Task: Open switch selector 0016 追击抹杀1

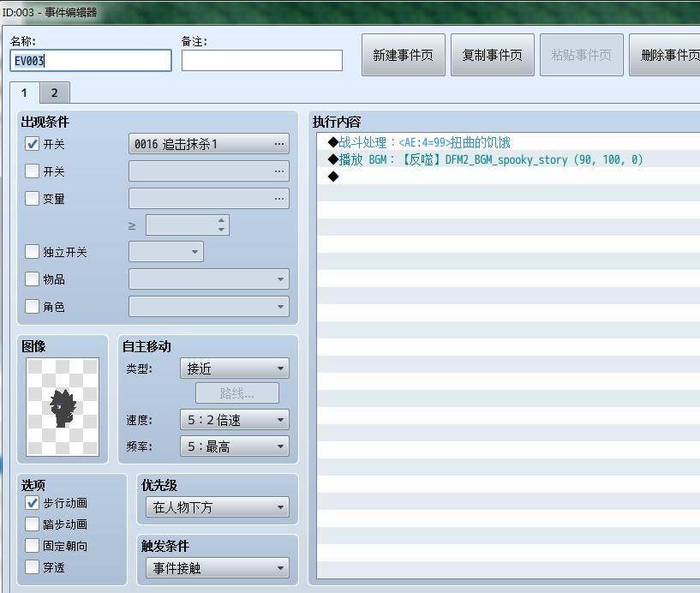Action: coord(209,144)
